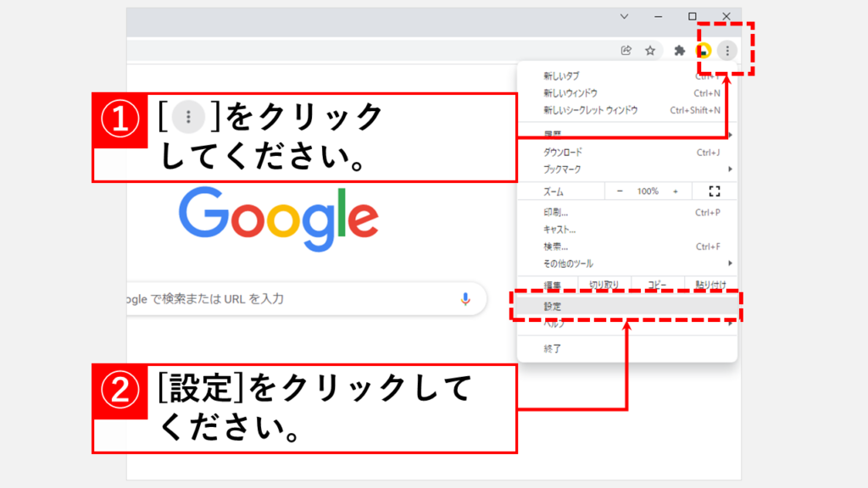The width and height of the screenshot is (868, 488).
Task: Click the three-dot Chrome menu button
Action: pyautogui.click(x=726, y=51)
